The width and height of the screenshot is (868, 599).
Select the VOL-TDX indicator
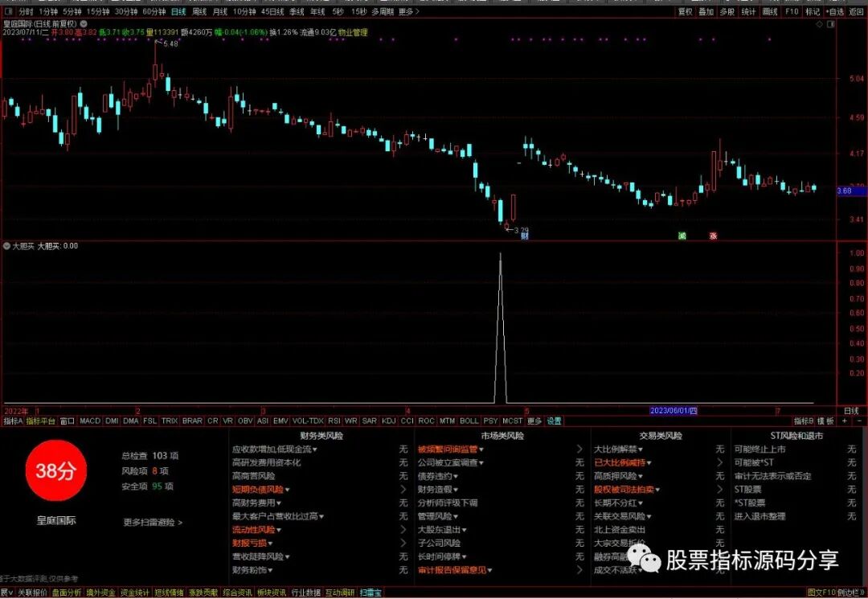click(308, 421)
